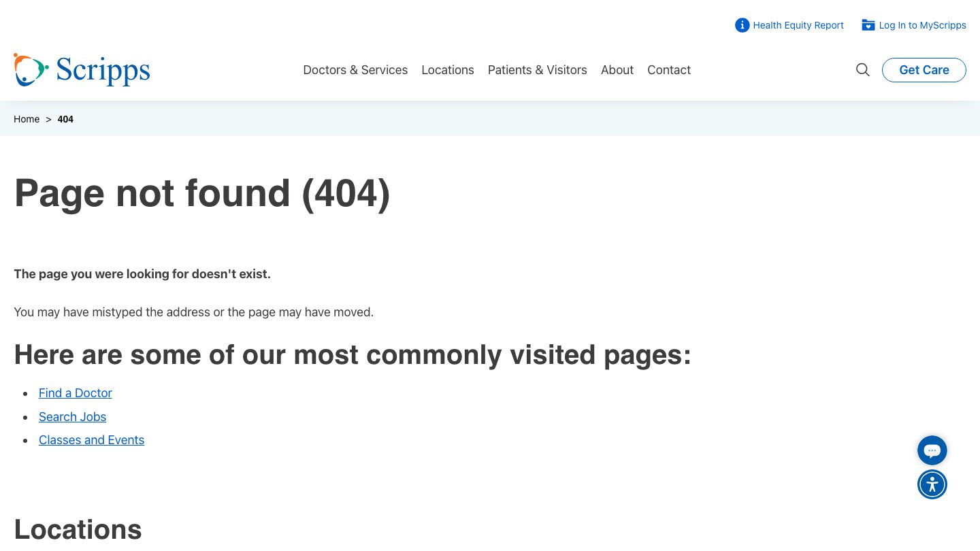
Task: Click the Scripps logo in the header
Action: pos(82,70)
